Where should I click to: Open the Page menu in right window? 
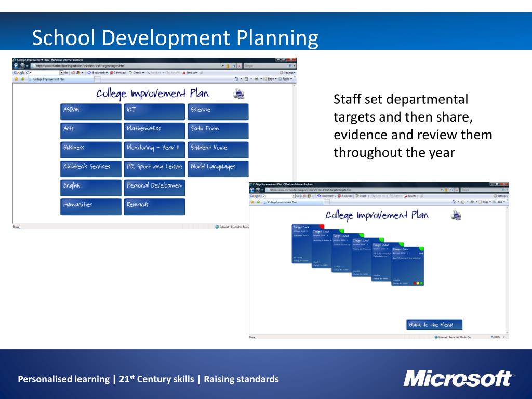[x=485, y=202]
